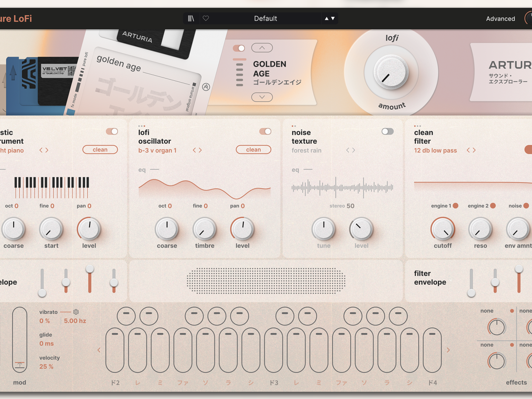Click the lofi oscillator timbre knob

click(205, 229)
